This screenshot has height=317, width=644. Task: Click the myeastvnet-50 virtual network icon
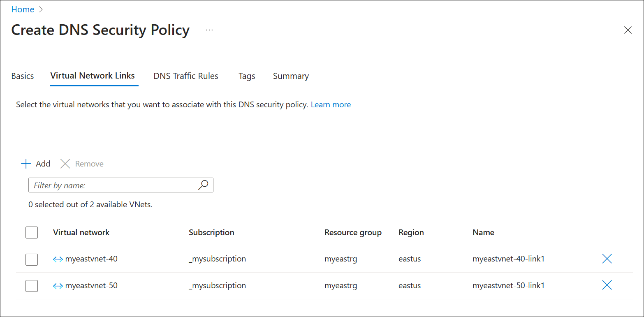[58, 286]
